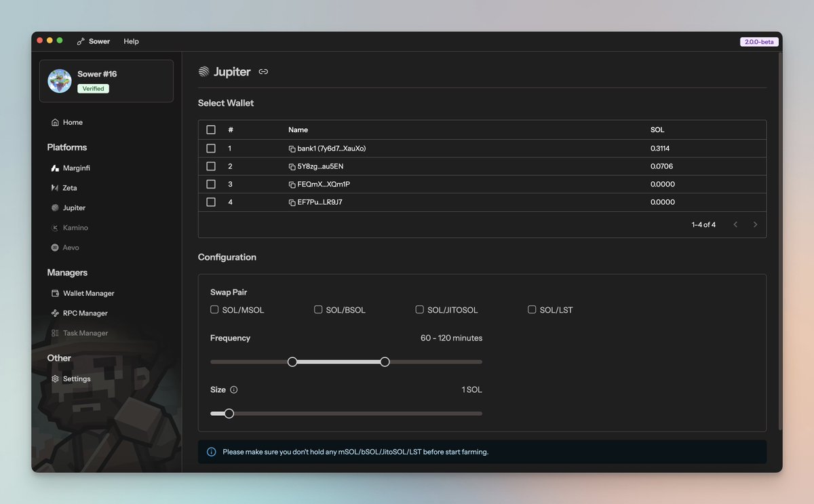Click the Frequency slider right handle
The image size is (814, 504).
pos(385,362)
